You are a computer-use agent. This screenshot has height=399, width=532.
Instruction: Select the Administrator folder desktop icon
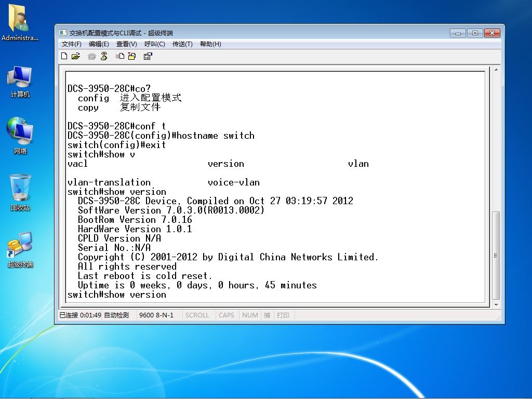20,22
